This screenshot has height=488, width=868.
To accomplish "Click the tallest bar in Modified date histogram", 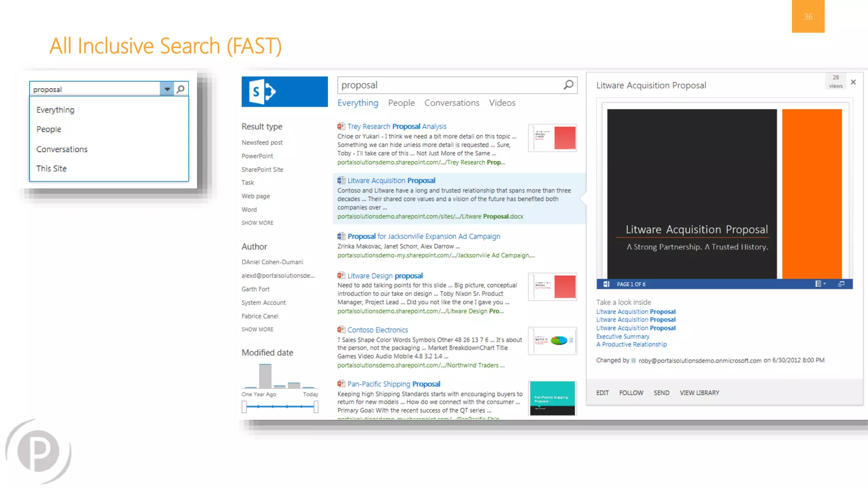I will click(x=265, y=376).
